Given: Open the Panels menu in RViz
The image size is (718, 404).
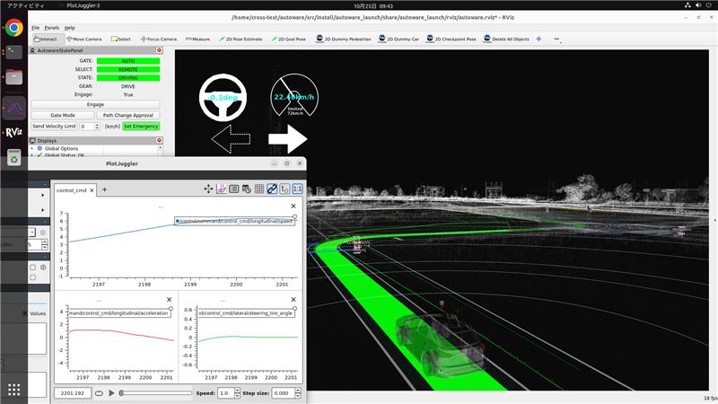Looking at the screenshot, I should (52, 28).
